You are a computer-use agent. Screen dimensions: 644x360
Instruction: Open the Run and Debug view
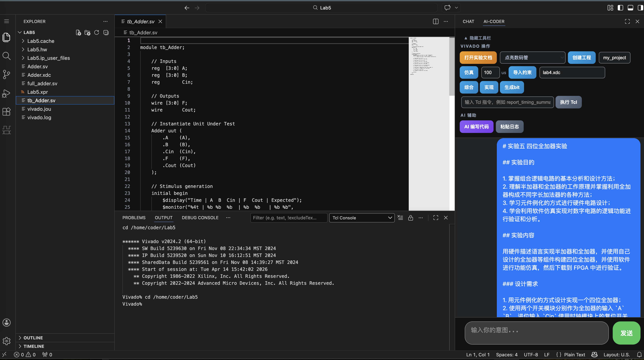tap(6, 93)
